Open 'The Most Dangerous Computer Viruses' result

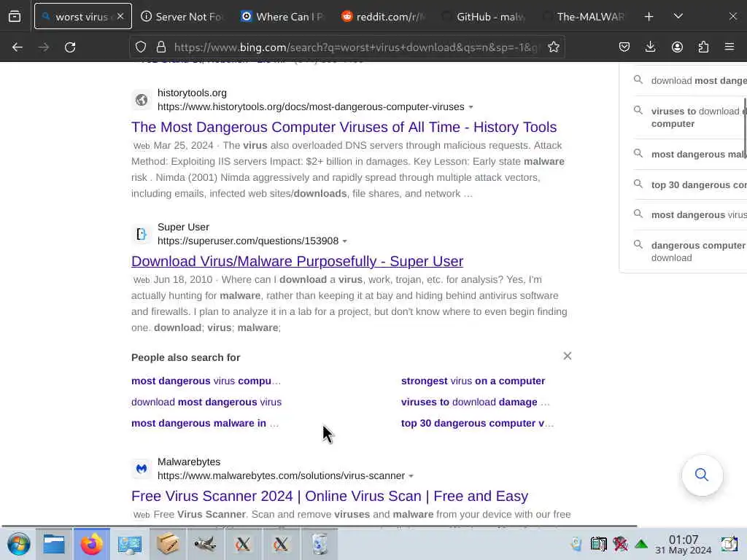coord(344,127)
